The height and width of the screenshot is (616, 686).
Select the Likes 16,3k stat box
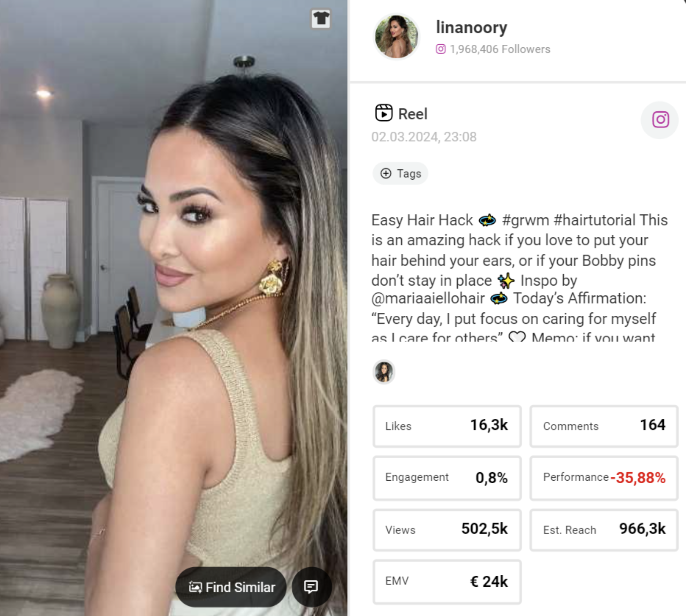(447, 426)
